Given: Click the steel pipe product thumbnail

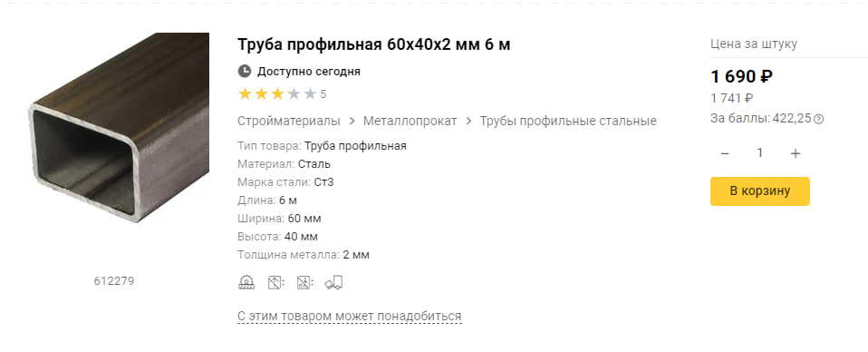Looking at the screenshot, I should [119, 128].
